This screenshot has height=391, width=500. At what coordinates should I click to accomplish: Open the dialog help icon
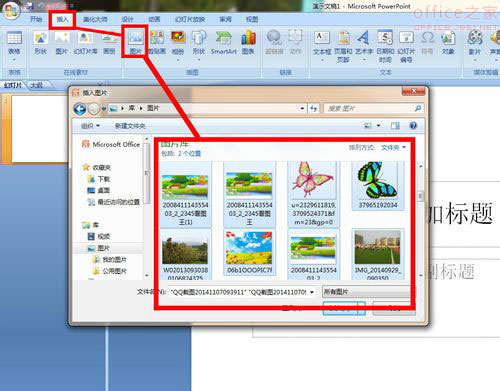(413, 126)
